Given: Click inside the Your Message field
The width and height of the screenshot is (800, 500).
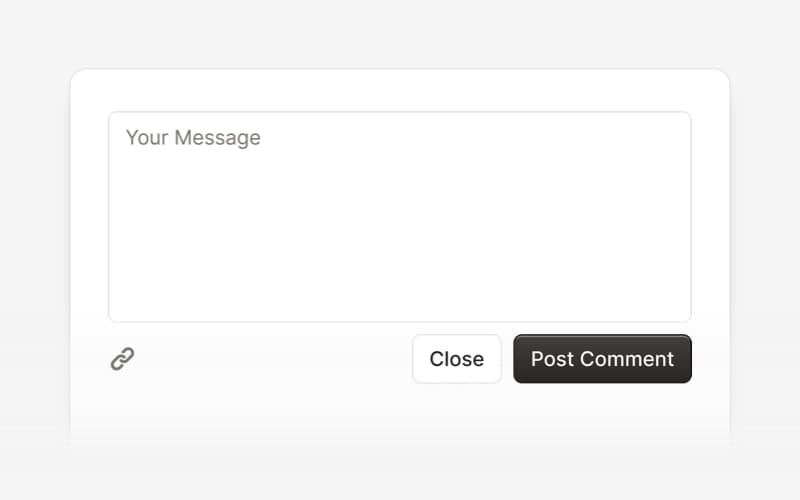Looking at the screenshot, I should 400,217.
